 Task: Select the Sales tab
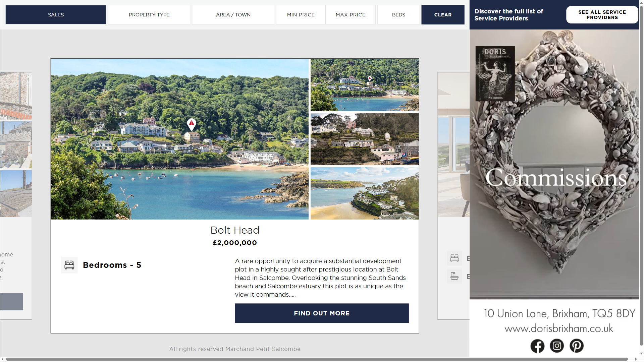[56, 15]
